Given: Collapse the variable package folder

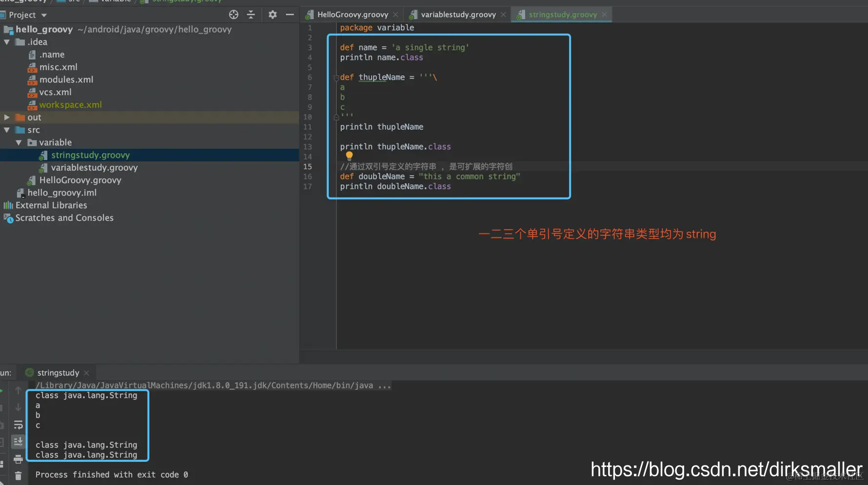Looking at the screenshot, I should coord(19,142).
